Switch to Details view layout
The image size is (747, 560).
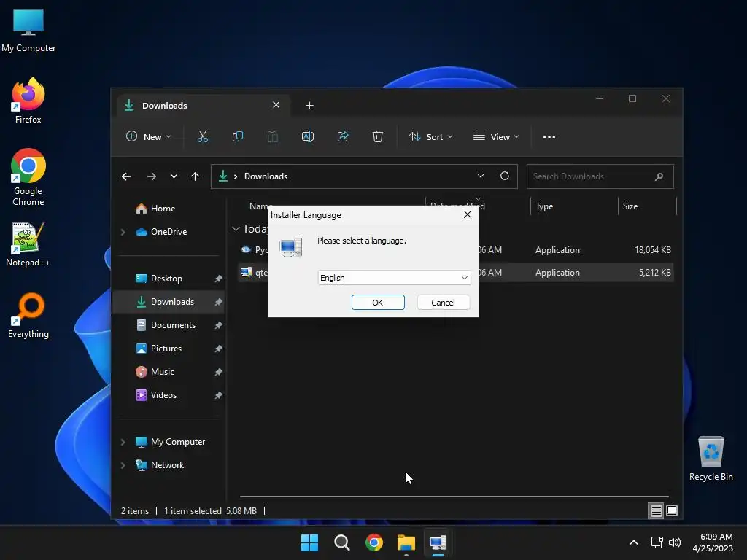click(x=656, y=511)
